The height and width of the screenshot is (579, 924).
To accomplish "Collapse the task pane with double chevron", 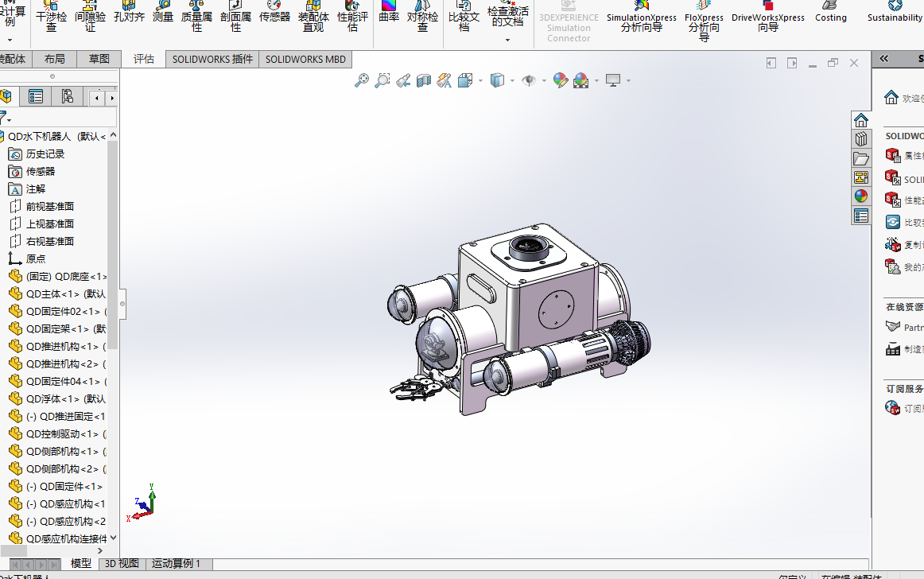I will (x=884, y=58).
